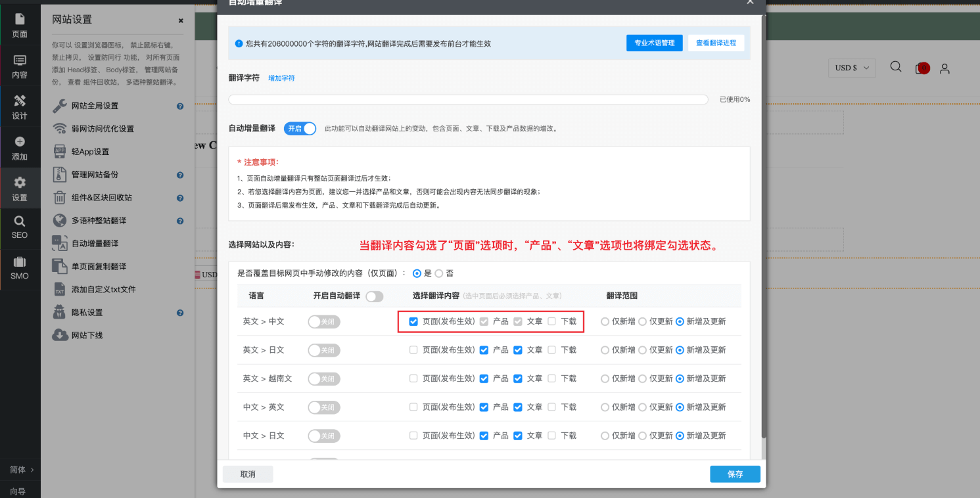Image resolution: width=980 pixels, height=498 pixels.
Task: Expand the 简体 language switcher
Action: [x=21, y=470]
